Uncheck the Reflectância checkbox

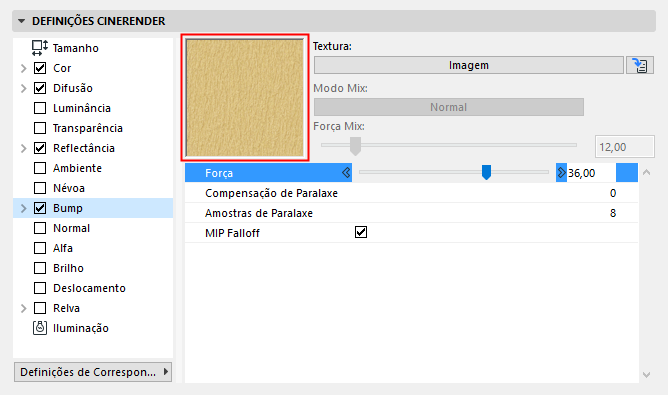[40, 148]
